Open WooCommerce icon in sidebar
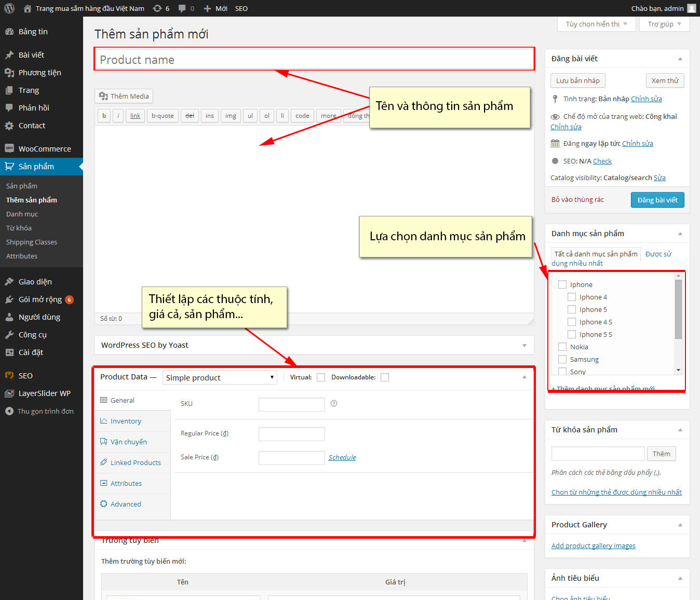Screen dimensions: 700x600 coord(9,149)
